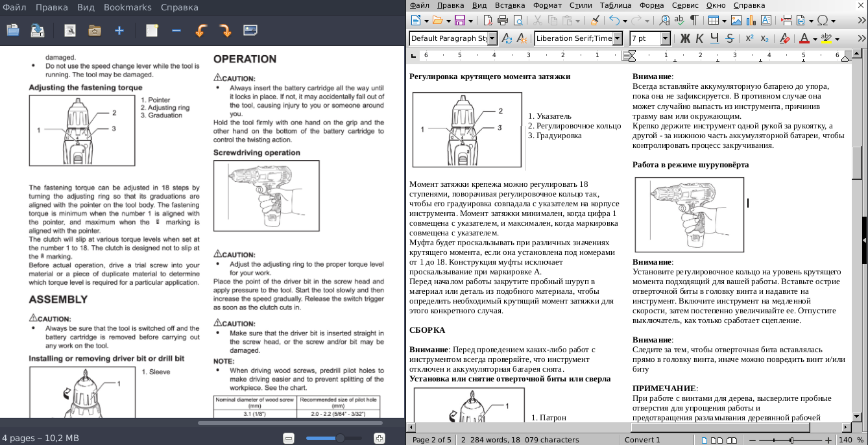This screenshot has height=445, width=868.
Task: Click Writer zoom slider handle
Action: [x=791, y=440]
